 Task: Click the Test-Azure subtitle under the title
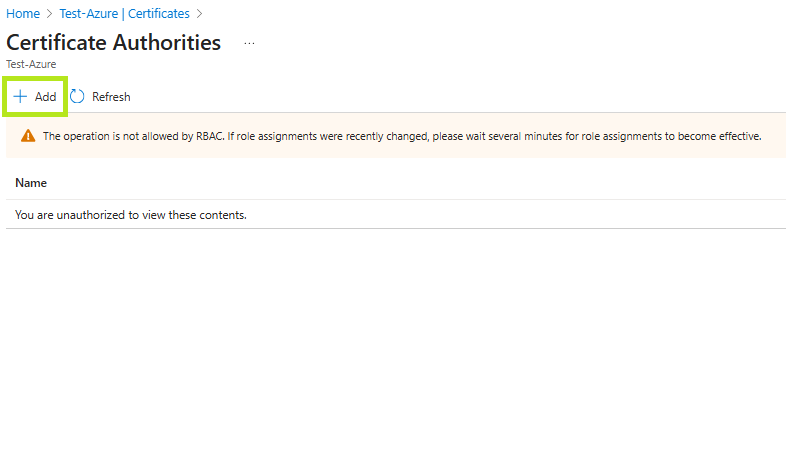click(x=31, y=64)
